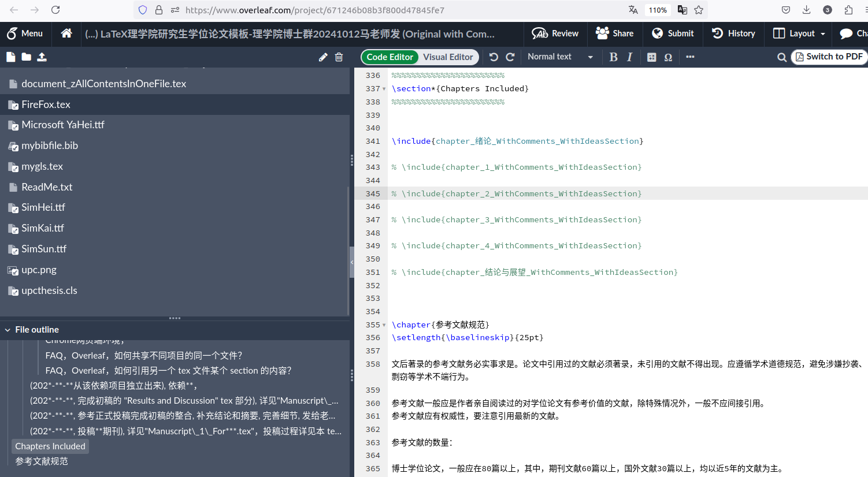Open the Review panel
The image size is (868, 477).
(555, 33)
